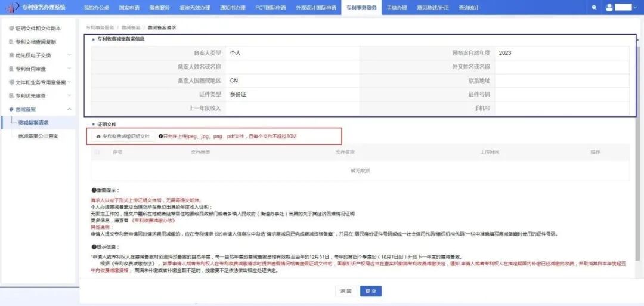
Task: Click the info icon before upload file hint
Action: pyautogui.click(x=160, y=137)
